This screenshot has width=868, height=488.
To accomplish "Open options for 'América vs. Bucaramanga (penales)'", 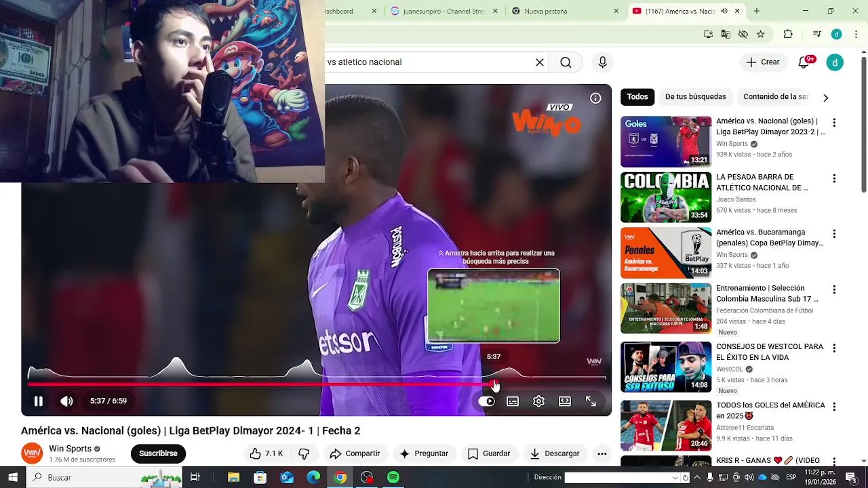I will (834, 234).
